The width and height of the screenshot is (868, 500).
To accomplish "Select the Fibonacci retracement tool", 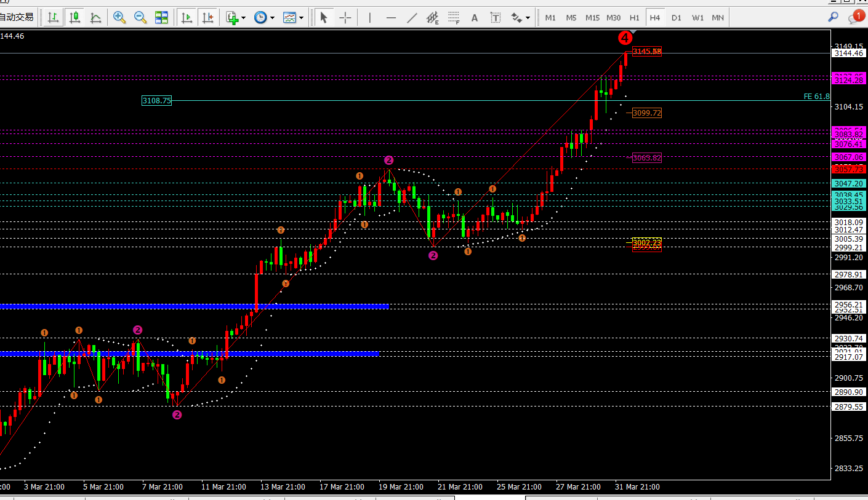I will [x=454, y=18].
